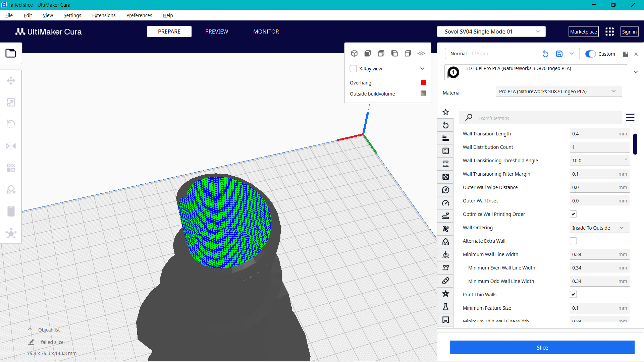Click the Open File folder icon
The height and width of the screenshot is (362, 644).
[11, 53]
